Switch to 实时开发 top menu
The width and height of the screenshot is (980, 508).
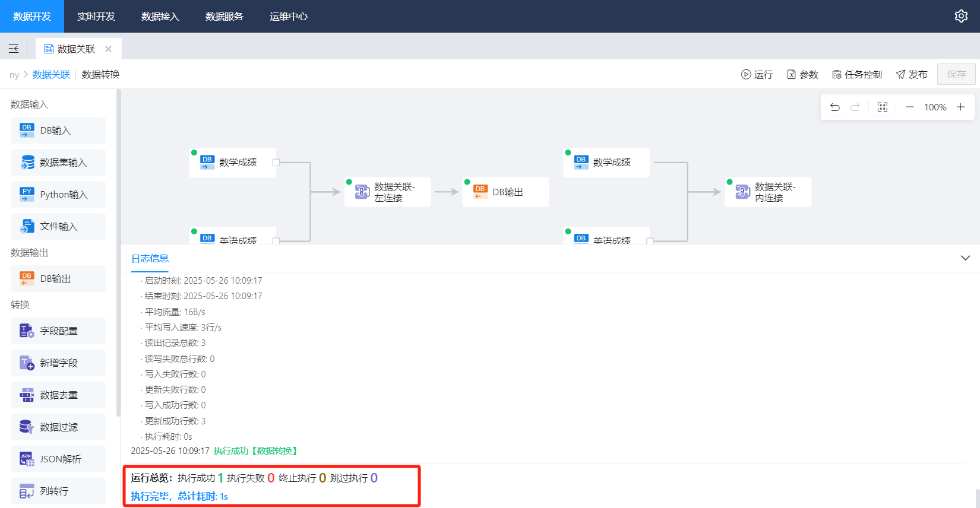point(96,17)
